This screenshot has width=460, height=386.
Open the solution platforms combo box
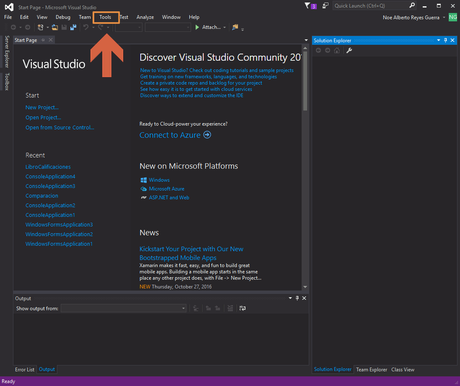click(x=168, y=27)
